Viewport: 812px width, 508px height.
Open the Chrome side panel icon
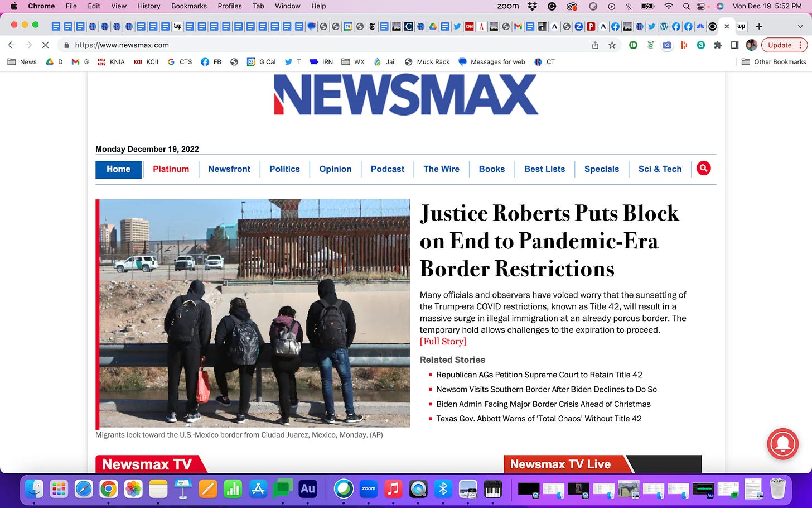pyautogui.click(x=734, y=45)
